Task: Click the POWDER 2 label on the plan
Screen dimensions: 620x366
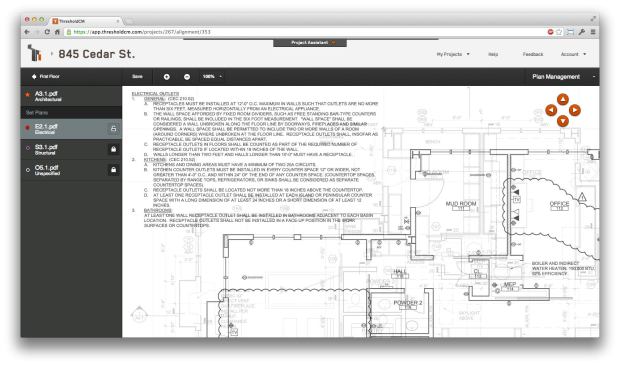Action: point(408,302)
